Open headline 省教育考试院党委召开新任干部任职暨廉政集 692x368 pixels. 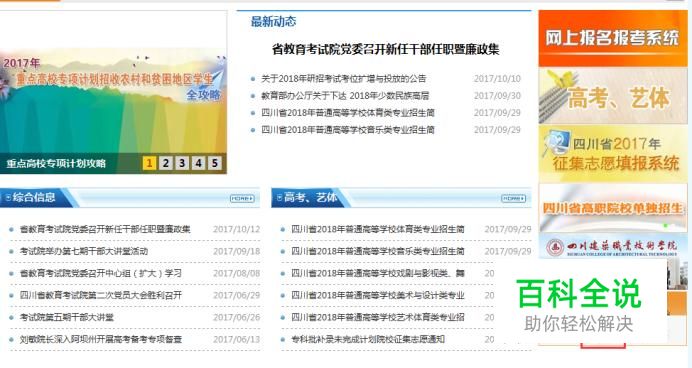click(385, 49)
